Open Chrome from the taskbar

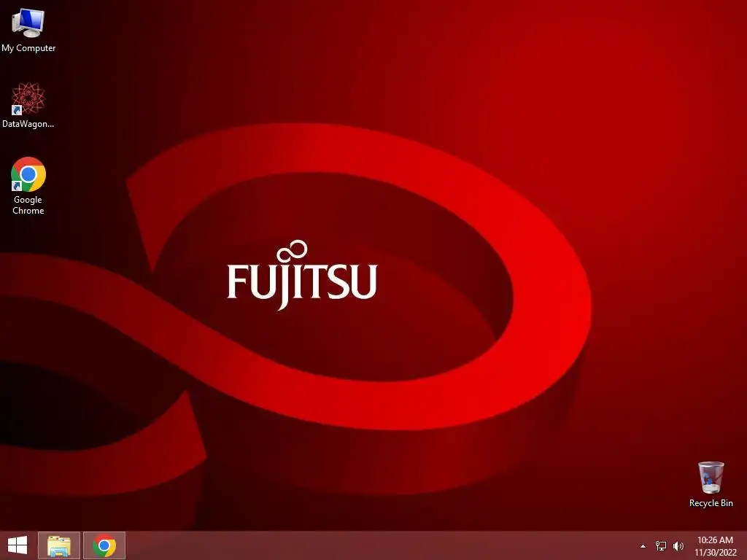pos(104,545)
